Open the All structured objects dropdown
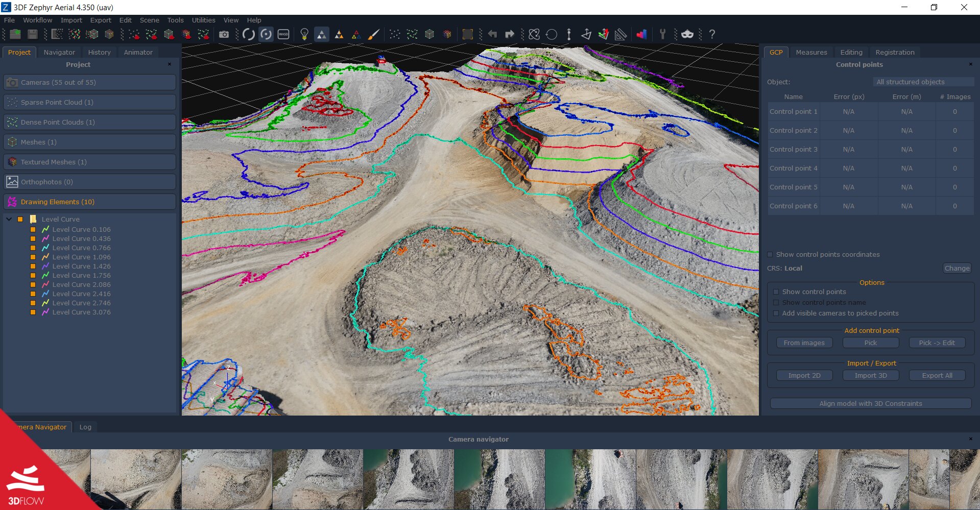The height and width of the screenshot is (510, 980). (923, 82)
